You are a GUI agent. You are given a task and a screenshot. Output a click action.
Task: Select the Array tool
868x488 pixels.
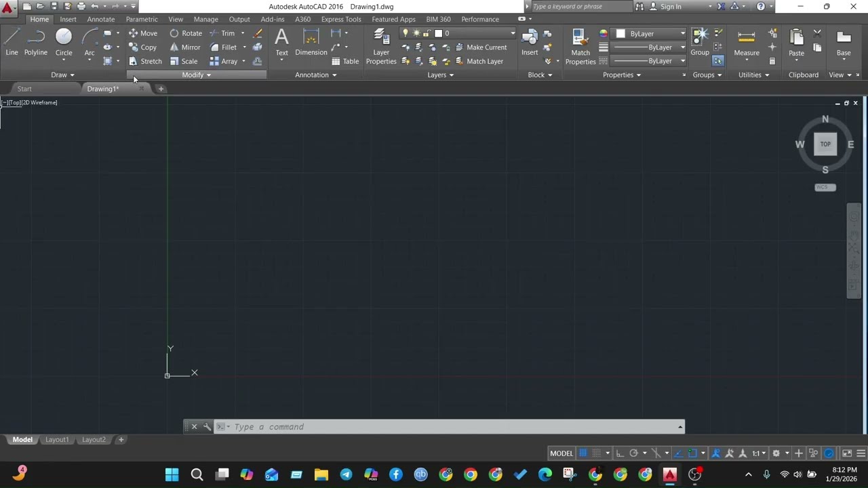pyautogui.click(x=224, y=61)
